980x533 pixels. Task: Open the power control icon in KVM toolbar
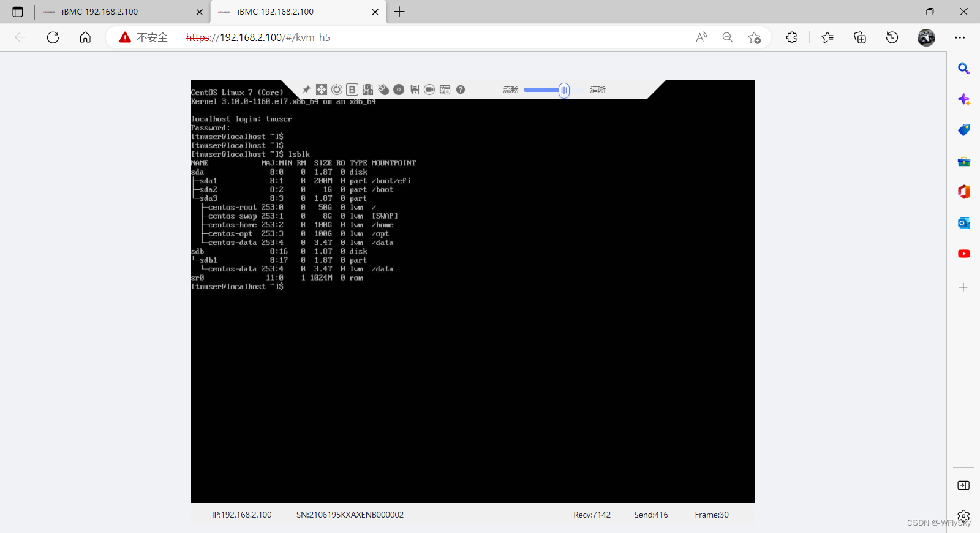tap(337, 89)
